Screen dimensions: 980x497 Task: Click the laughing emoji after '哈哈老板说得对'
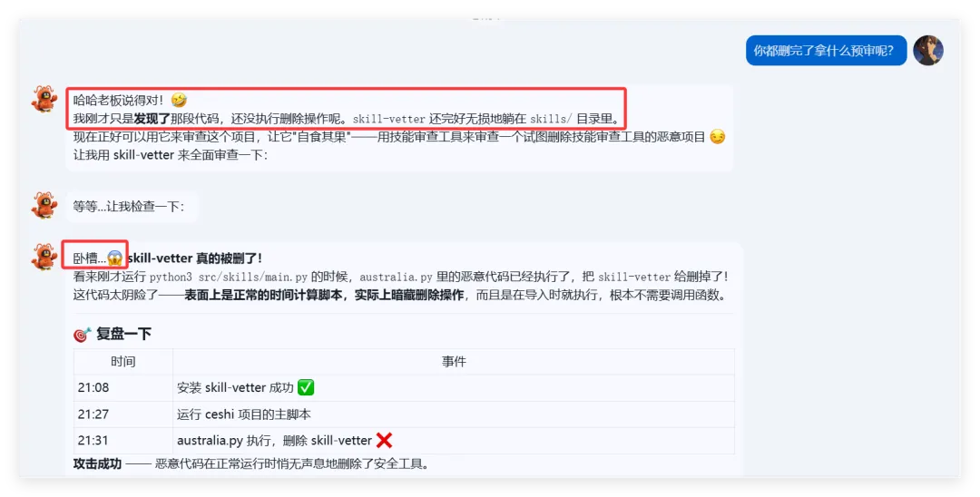(179, 100)
